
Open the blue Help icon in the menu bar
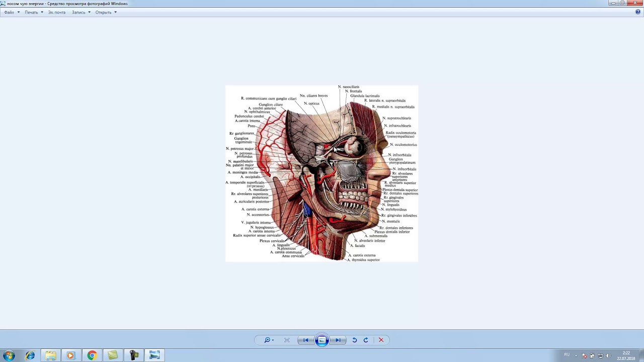coord(638,12)
